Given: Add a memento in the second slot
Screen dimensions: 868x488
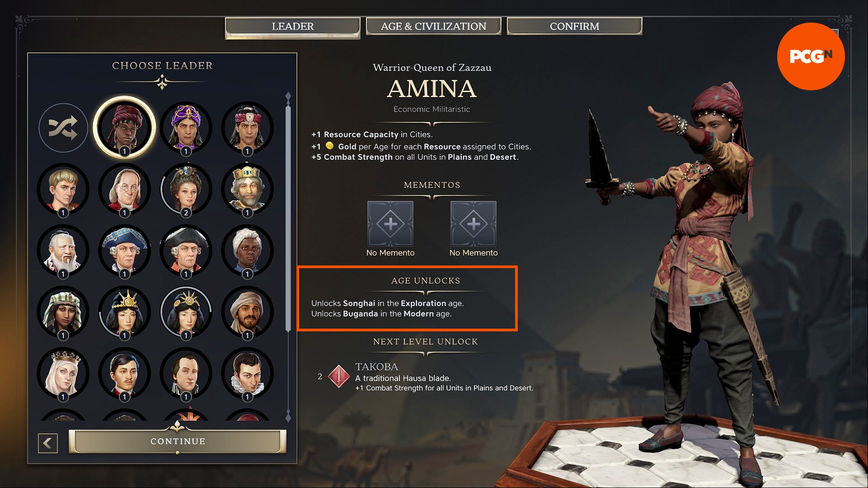Looking at the screenshot, I should 474,223.
